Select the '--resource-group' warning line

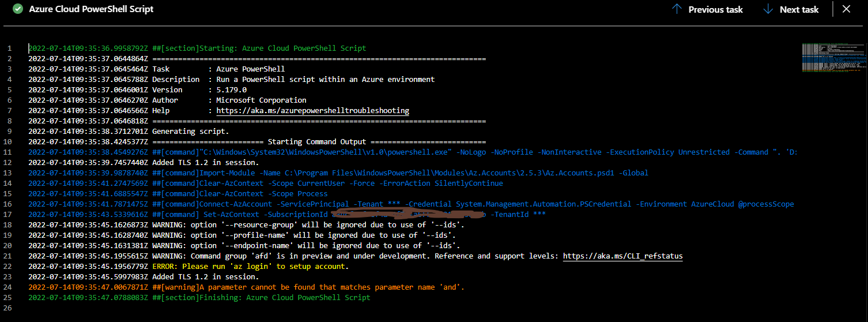246,224
